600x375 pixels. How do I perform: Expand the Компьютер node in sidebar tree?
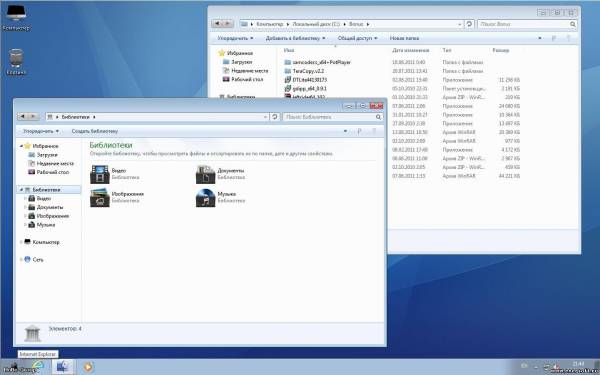(21, 242)
